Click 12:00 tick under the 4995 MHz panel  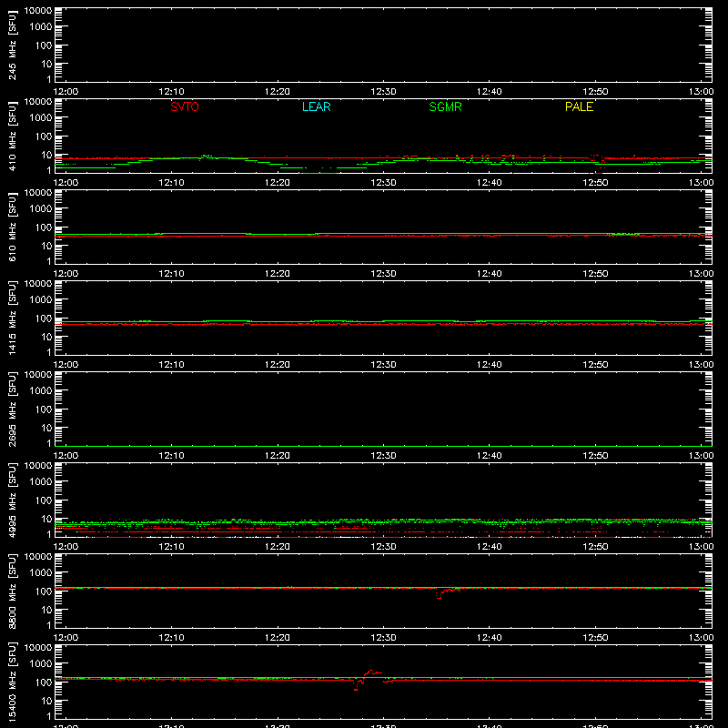(x=66, y=547)
